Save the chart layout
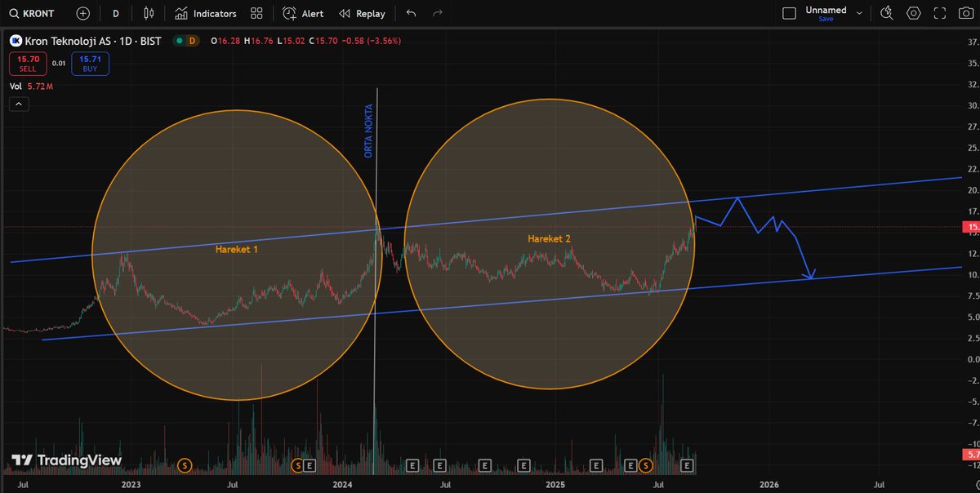Screen dimensions: 980x493 pyautogui.click(x=826, y=19)
